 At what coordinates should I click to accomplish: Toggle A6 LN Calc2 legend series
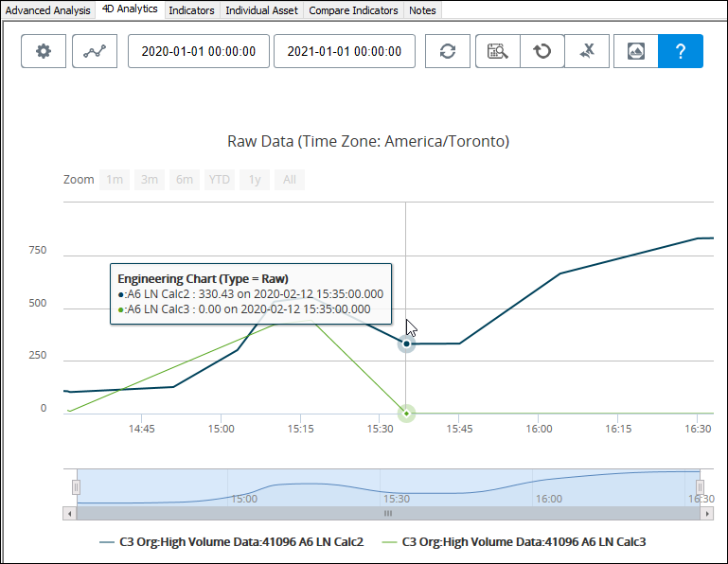click(x=231, y=542)
